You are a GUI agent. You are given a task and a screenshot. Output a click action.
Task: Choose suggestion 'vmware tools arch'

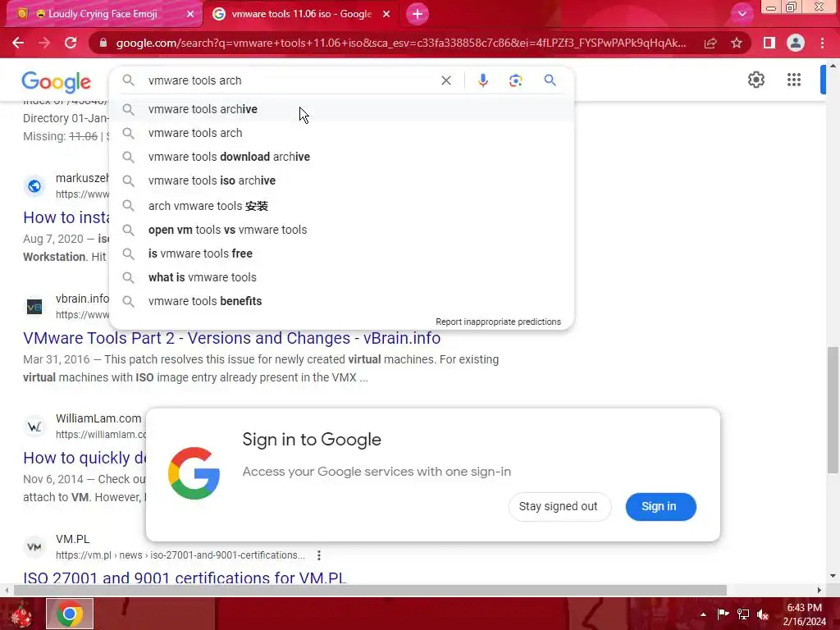[x=342, y=133]
